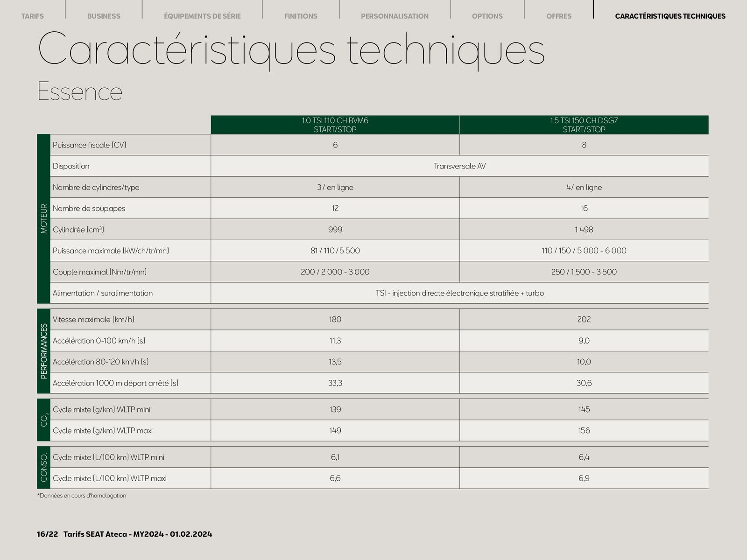Open the FINITIONS tab

(x=301, y=16)
